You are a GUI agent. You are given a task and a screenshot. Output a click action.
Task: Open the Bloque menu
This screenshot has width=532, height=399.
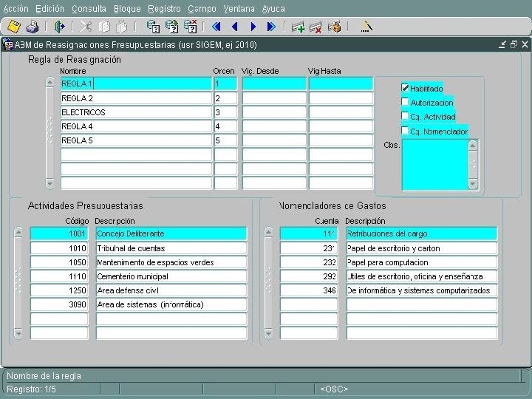(x=127, y=8)
